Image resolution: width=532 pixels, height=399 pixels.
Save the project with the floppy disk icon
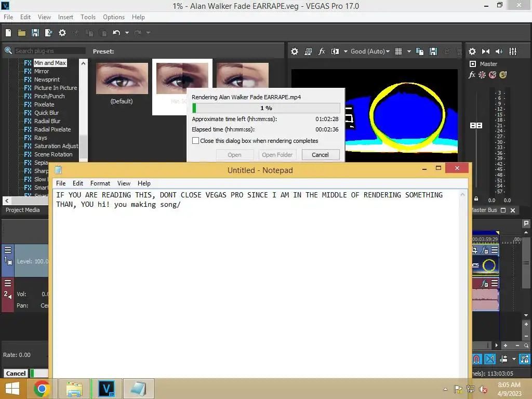35,33
